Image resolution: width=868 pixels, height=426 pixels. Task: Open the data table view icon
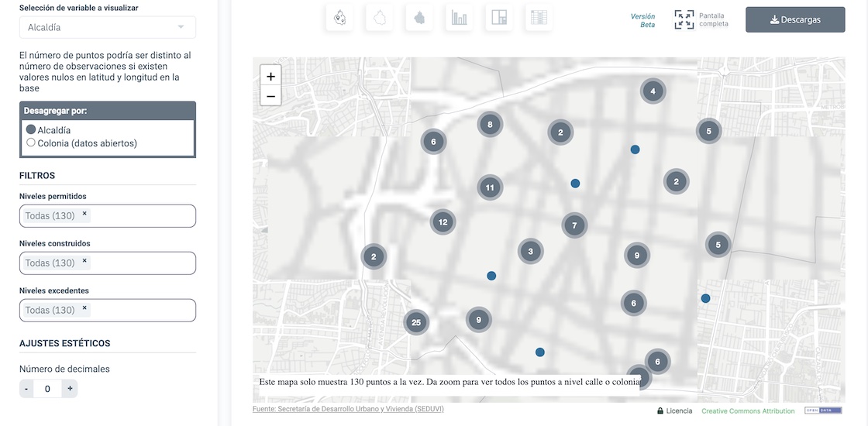pos(539,18)
